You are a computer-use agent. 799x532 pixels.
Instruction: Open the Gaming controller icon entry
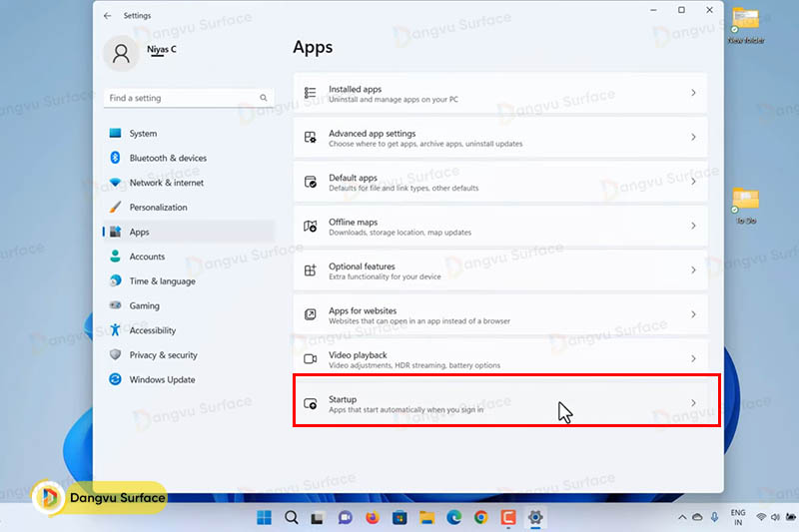(x=115, y=306)
